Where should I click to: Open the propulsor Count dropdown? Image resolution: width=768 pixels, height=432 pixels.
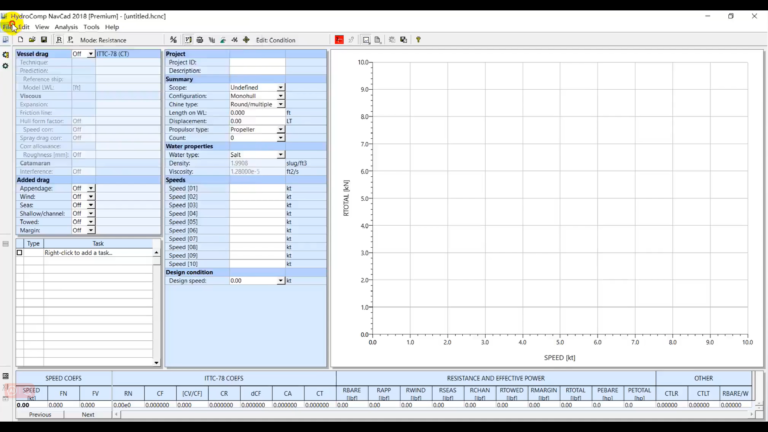click(280, 138)
